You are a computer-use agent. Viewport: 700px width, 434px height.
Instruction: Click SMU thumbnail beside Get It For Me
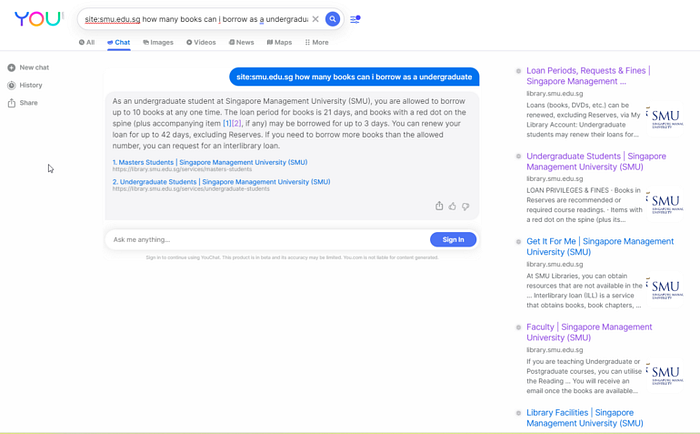[x=665, y=289]
